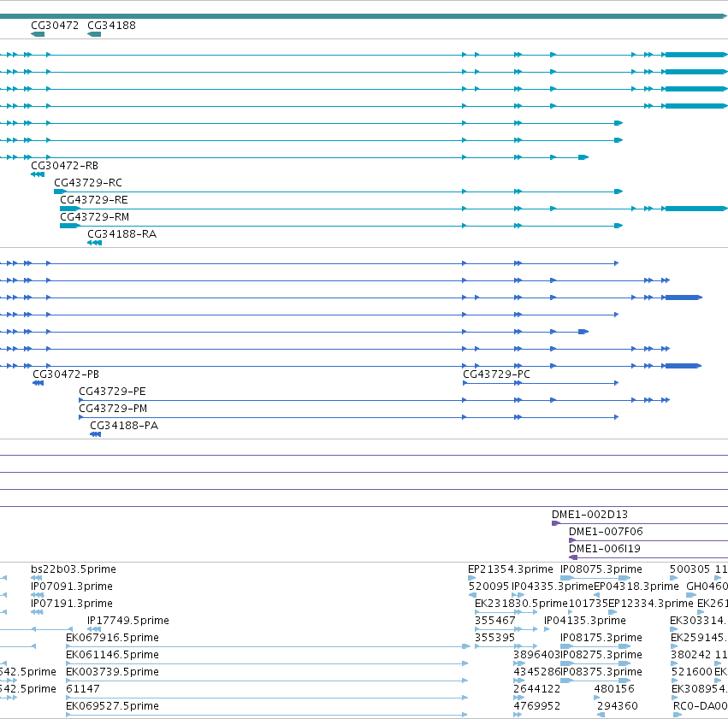
Task: Click the feature labeled 4769952
Action: (536, 706)
